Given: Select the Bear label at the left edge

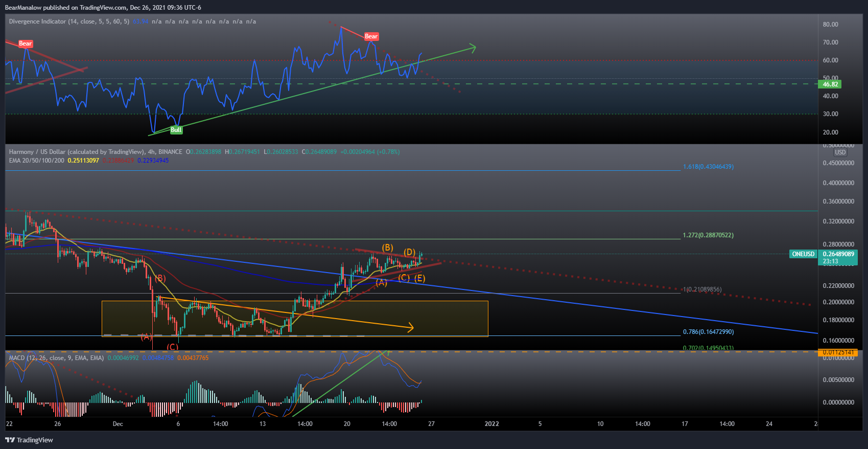Looking at the screenshot, I should pyautogui.click(x=26, y=43).
